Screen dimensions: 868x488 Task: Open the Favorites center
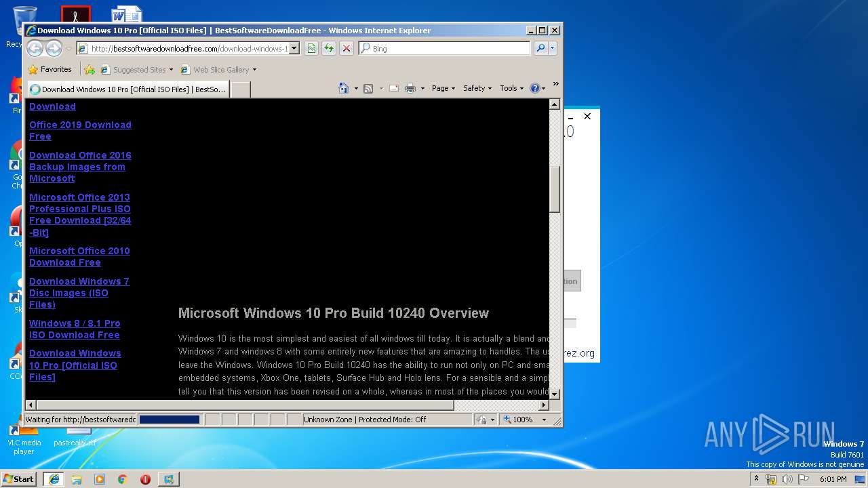pos(50,69)
